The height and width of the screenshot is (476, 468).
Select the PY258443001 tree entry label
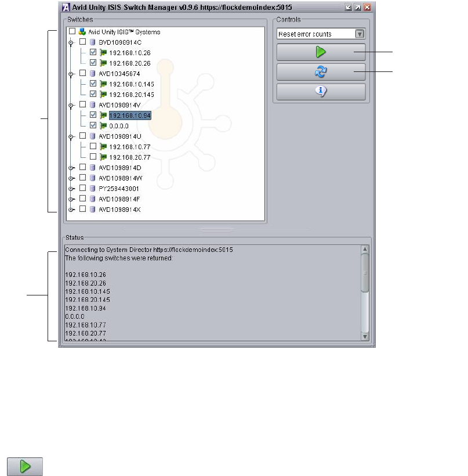click(x=118, y=189)
